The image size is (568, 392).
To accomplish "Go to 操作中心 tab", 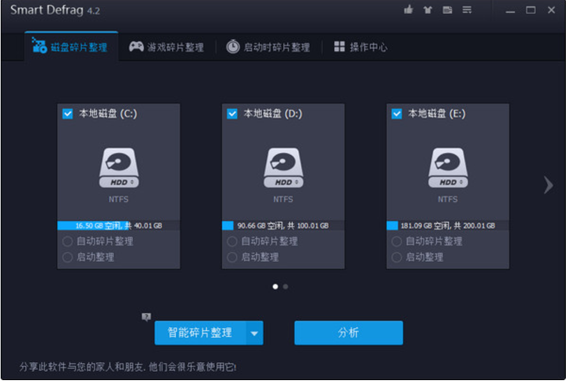I will [x=361, y=47].
